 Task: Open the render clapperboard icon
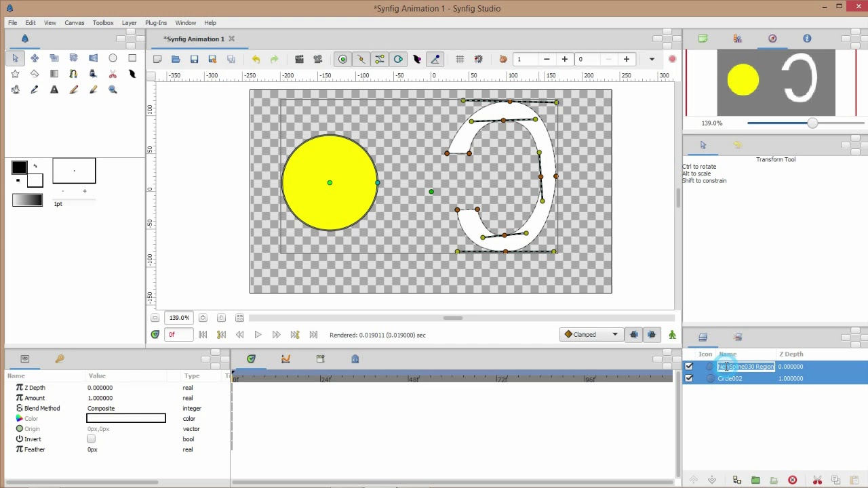coord(299,60)
